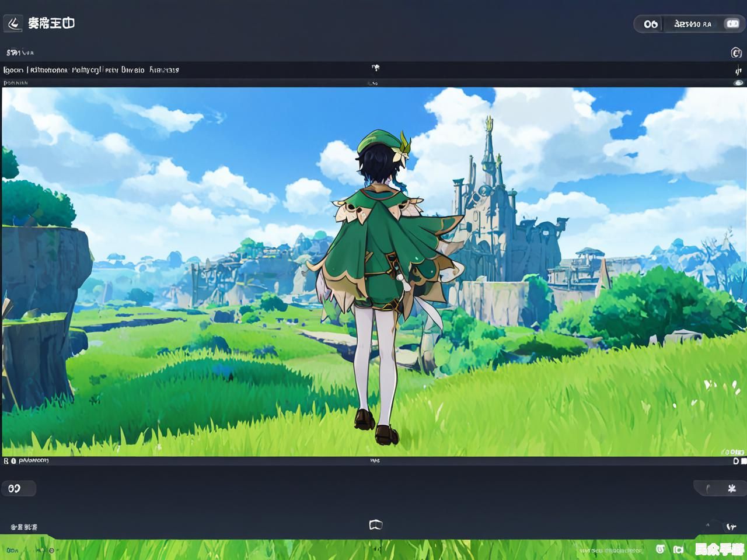Open the small icon right of the menu row

(738, 71)
